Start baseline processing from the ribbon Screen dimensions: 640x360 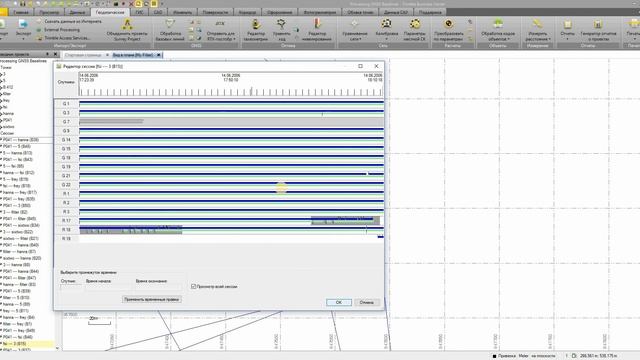coord(170,29)
